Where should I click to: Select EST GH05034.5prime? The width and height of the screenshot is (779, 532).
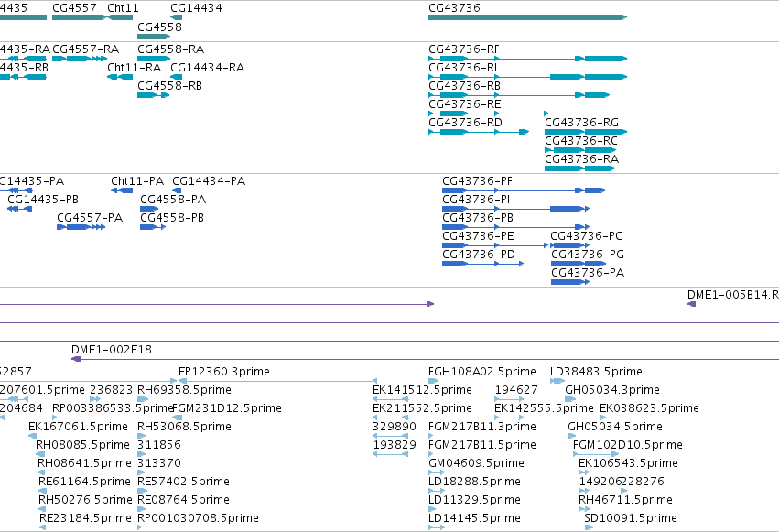[x=572, y=437]
